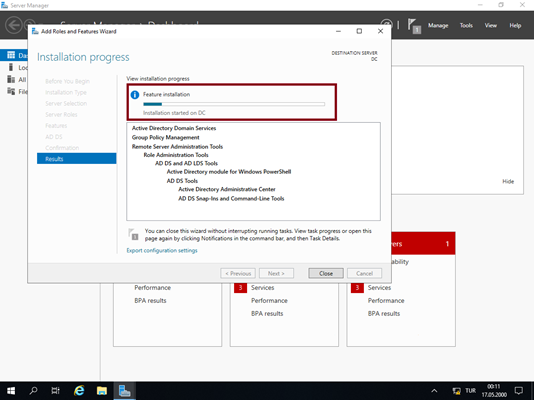This screenshot has width=534, height=400.
Task: Click Performance in the right tile
Action: [386, 301]
